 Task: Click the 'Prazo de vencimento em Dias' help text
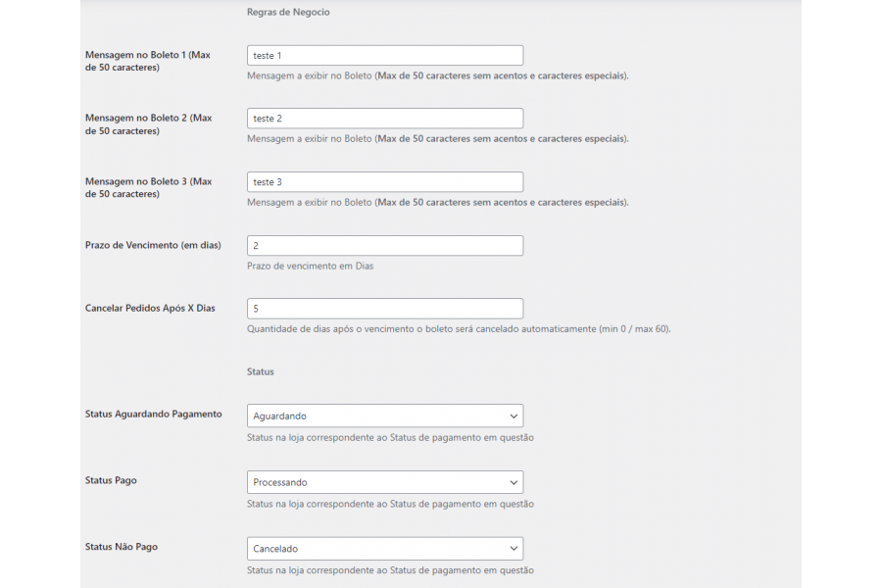(x=310, y=266)
